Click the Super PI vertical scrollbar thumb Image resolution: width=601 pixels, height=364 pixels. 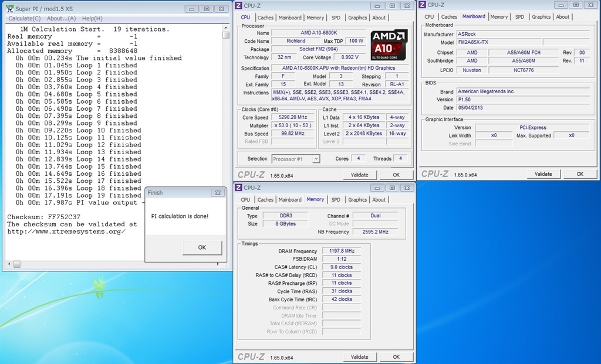click(x=226, y=35)
